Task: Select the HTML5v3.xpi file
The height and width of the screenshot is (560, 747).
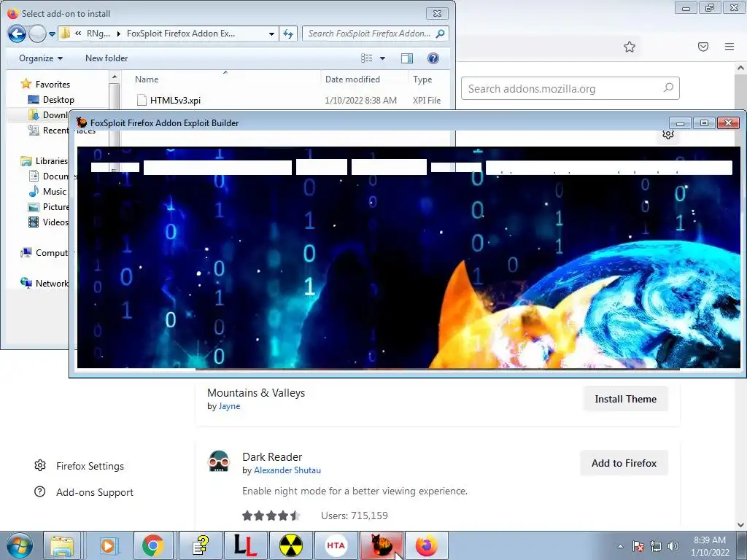Action: (175, 101)
